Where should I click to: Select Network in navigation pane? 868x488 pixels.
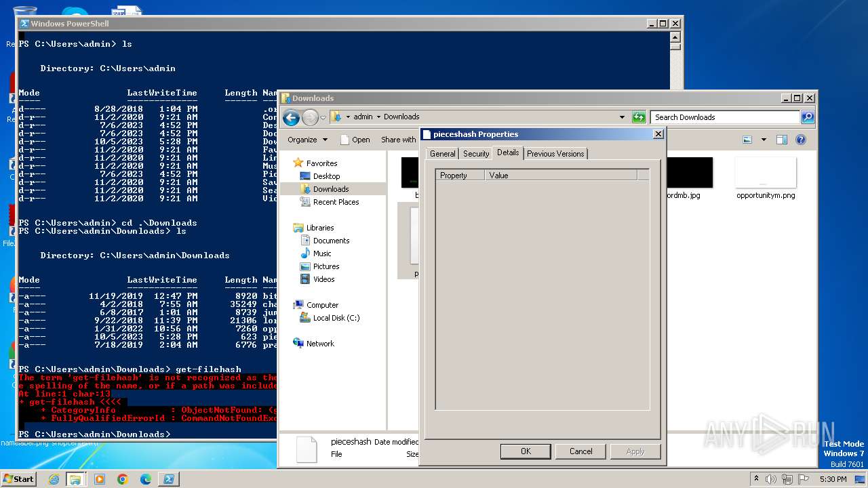[320, 344]
